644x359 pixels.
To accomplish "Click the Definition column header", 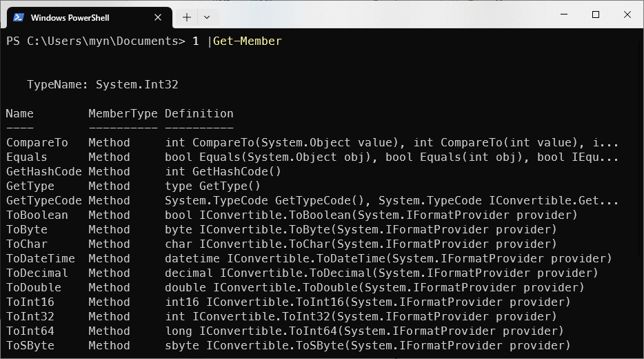I will click(199, 113).
